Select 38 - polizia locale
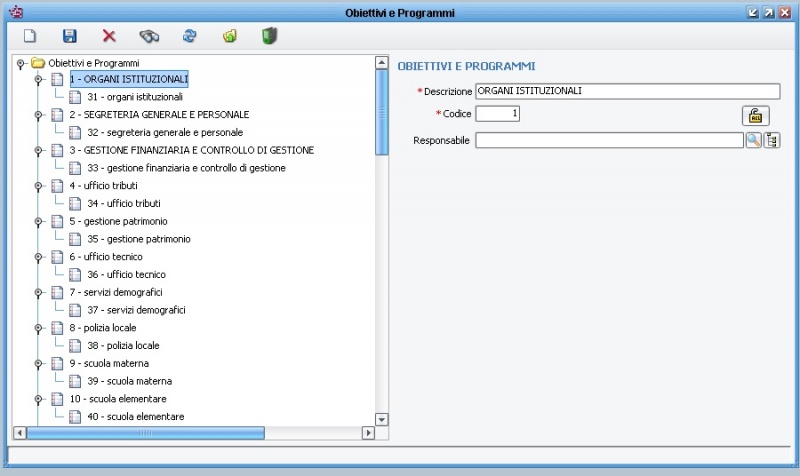The height and width of the screenshot is (476, 800). (x=123, y=346)
